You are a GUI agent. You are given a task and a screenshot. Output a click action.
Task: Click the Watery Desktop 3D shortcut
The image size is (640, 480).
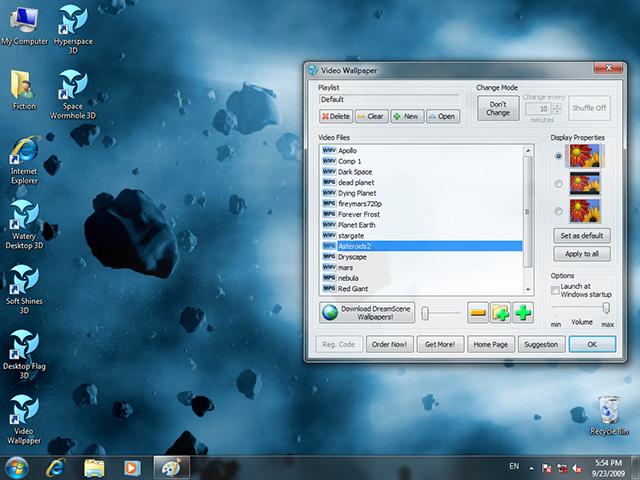click(24, 224)
